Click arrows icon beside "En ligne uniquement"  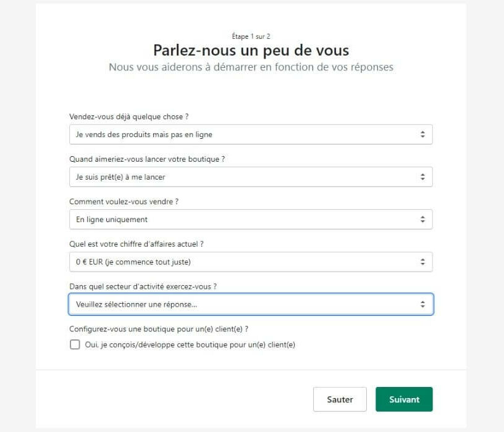pos(422,219)
